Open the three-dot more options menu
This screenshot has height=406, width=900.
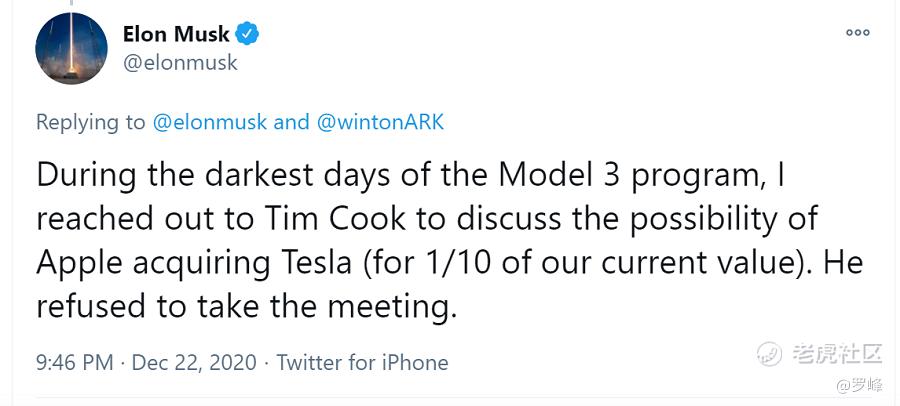tap(857, 33)
